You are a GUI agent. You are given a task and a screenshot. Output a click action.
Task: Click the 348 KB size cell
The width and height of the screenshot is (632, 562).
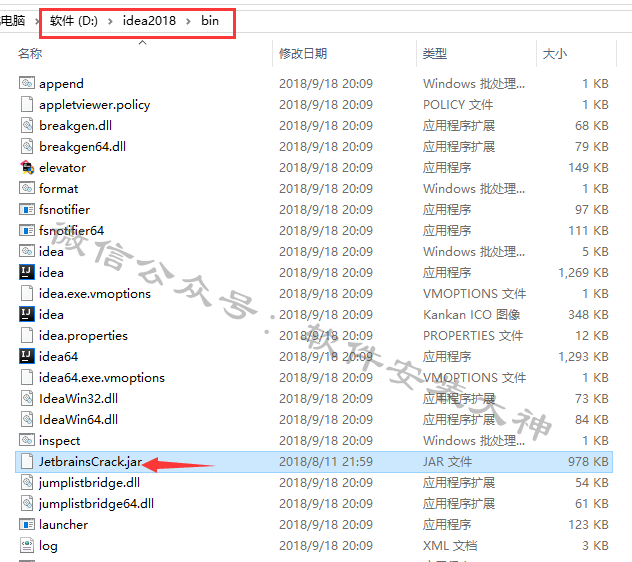588,314
